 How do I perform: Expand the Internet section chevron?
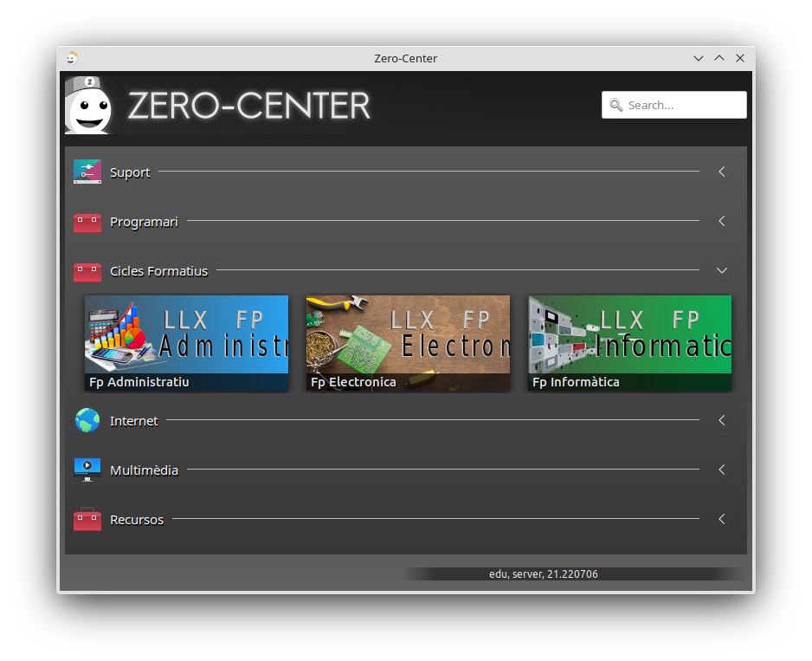[x=722, y=421]
